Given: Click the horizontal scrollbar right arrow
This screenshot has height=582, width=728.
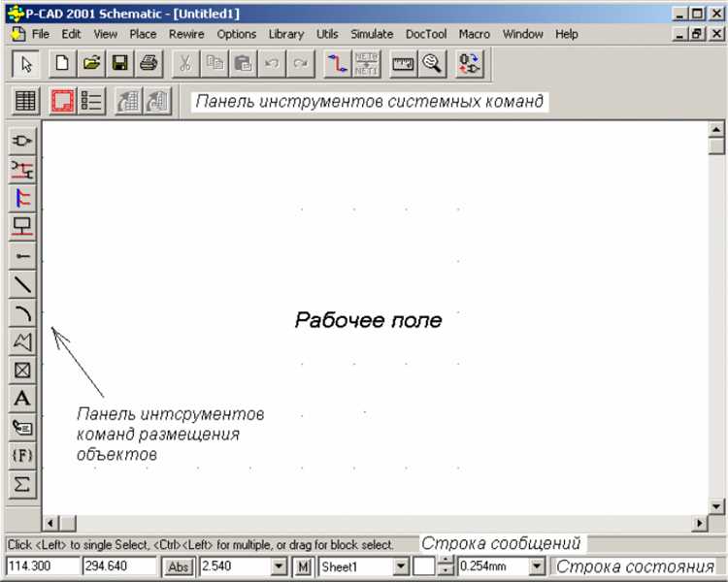Looking at the screenshot, I should coord(700,524).
